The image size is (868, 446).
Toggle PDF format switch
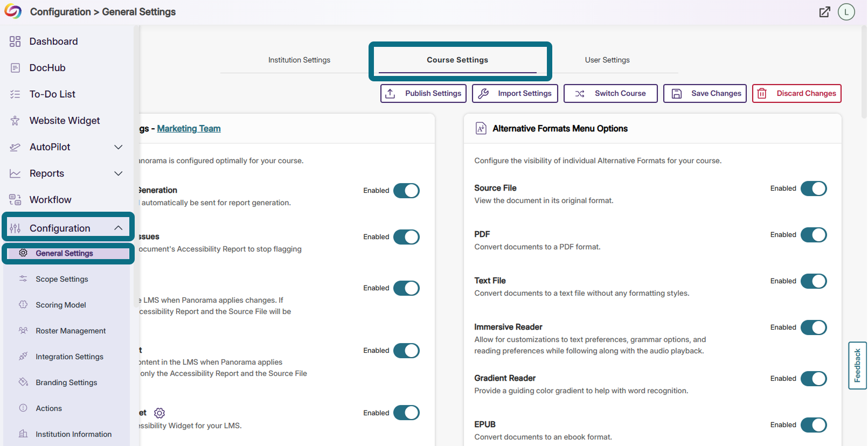coord(814,235)
